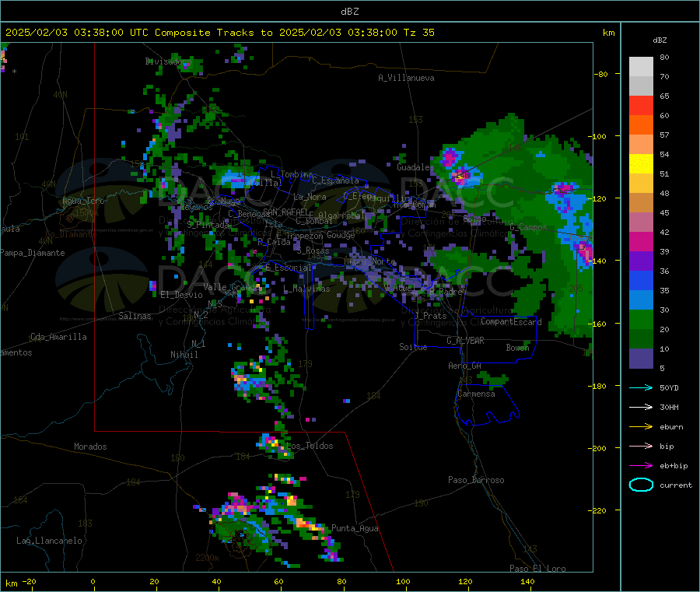This screenshot has height=592, width=700.
Task: Click the 5 dBZ slate-purple swatch
Action: [x=641, y=359]
